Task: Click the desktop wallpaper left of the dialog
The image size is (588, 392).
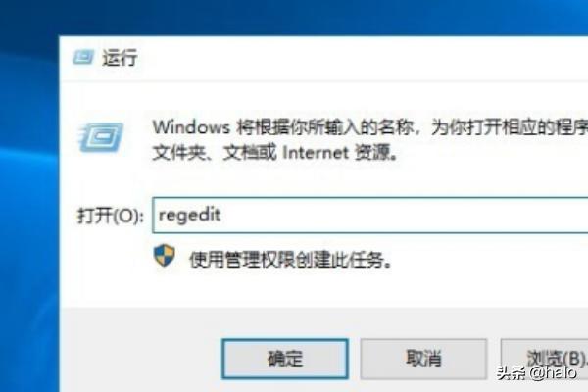Action: [29, 225]
